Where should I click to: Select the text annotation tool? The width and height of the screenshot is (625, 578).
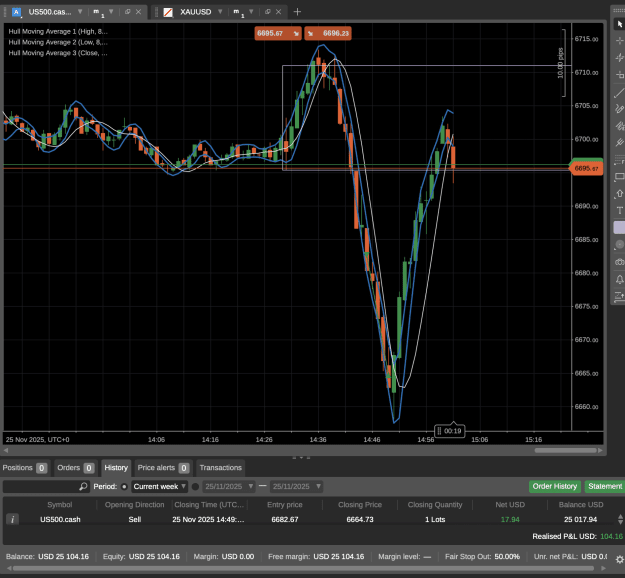click(x=619, y=210)
